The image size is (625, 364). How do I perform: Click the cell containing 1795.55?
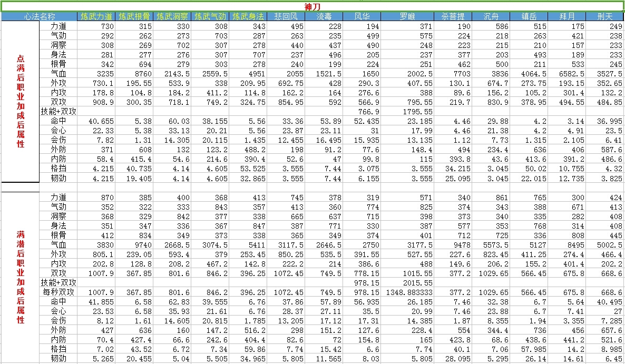click(x=407, y=112)
